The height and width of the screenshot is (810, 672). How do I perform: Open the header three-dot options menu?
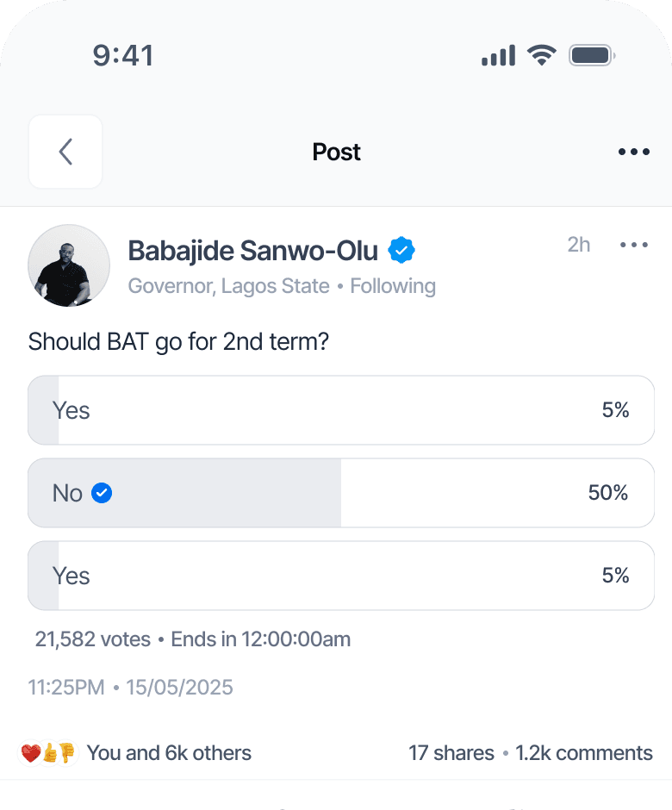click(x=633, y=153)
